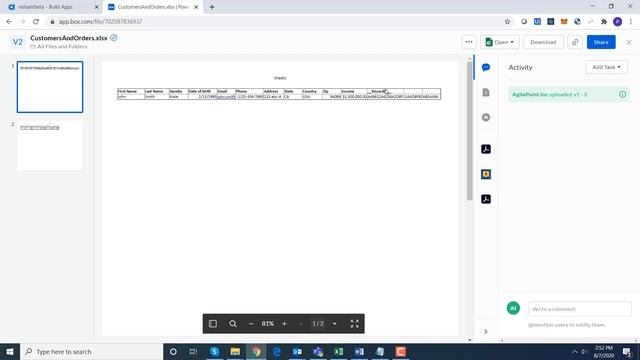Click the 'First Name' header cell

tap(131, 91)
